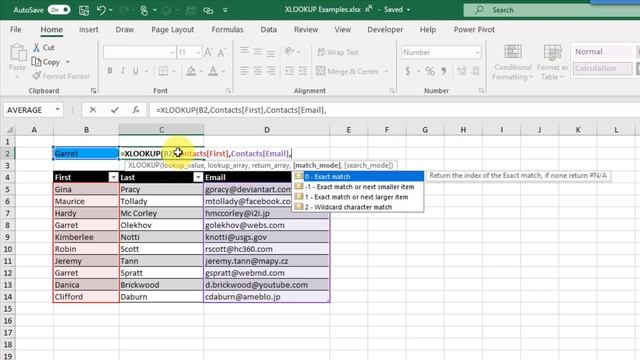
Task: Click the Middle Align icon
Action: tap(258, 51)
